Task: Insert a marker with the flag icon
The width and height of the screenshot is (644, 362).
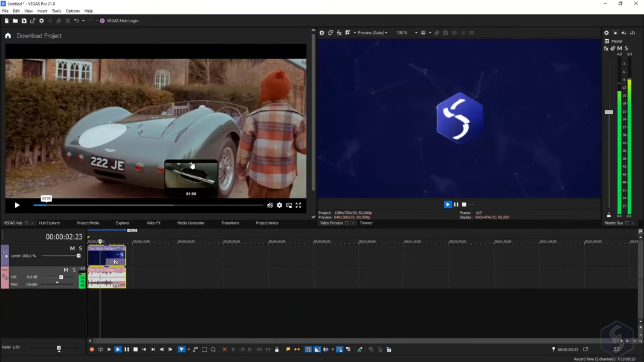Action: (288, 350)
